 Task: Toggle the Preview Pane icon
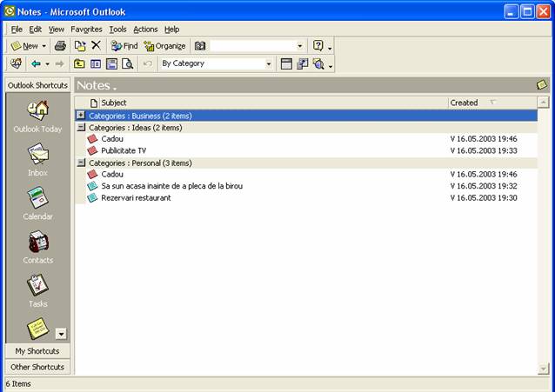[x=112, y=64]
